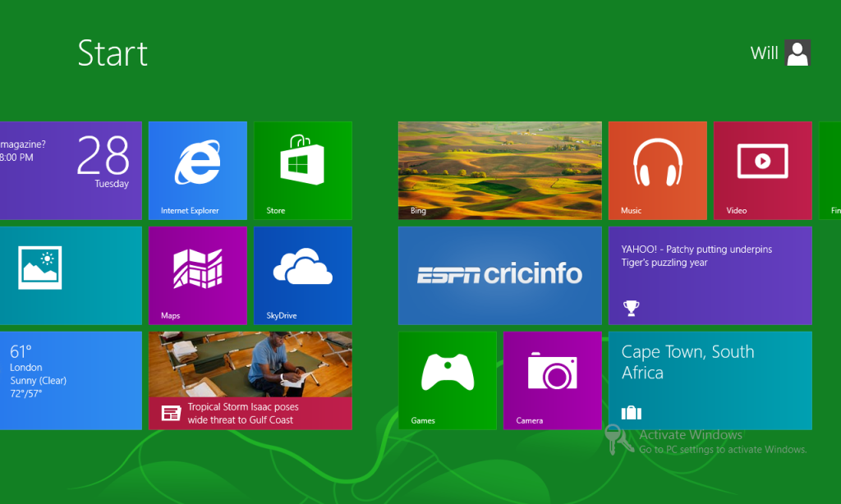Open the SkyDrive tile
The width and height of the screenshot is (841, 504).
coord(303,276)
